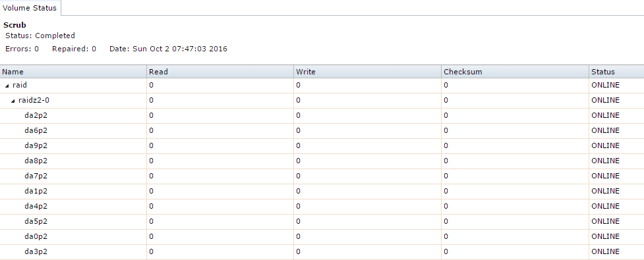Click the Read value of raid row
The height and width of the screenshot is (260, 644).
click(x=151, y=86)
